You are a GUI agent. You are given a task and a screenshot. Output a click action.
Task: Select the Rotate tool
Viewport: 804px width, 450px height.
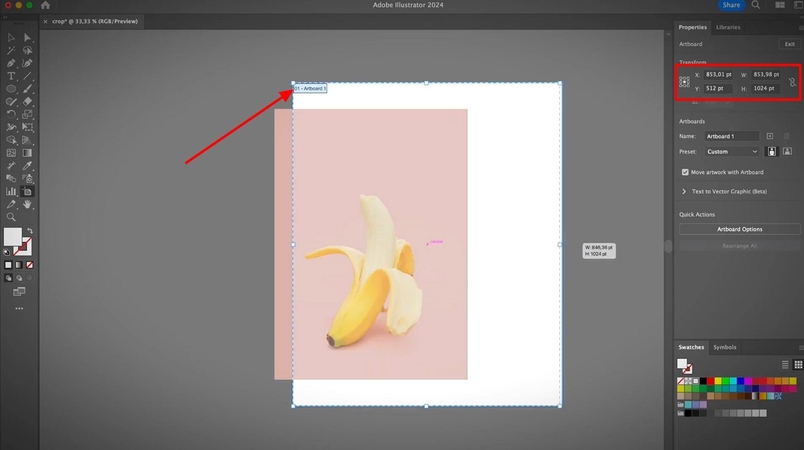coord(11,114)
